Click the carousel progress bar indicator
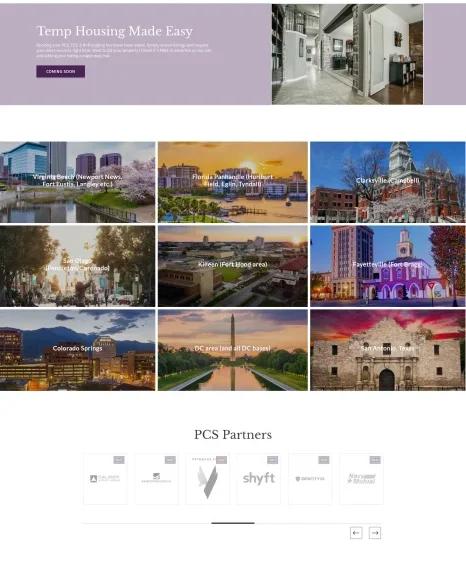Viewport: 466px width, 570px height. (233, 523)
